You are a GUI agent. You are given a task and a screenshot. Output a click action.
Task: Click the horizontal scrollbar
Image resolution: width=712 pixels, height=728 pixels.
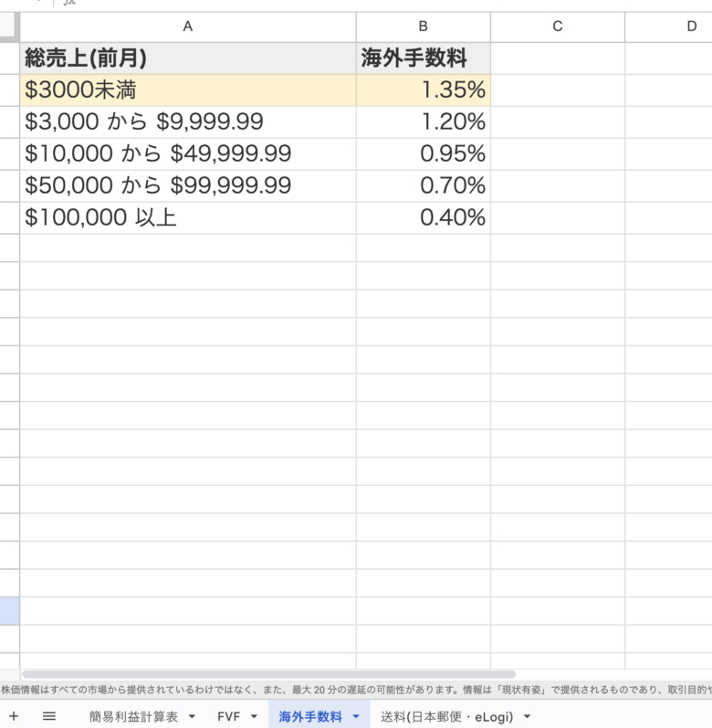click(x=269, y=674)
